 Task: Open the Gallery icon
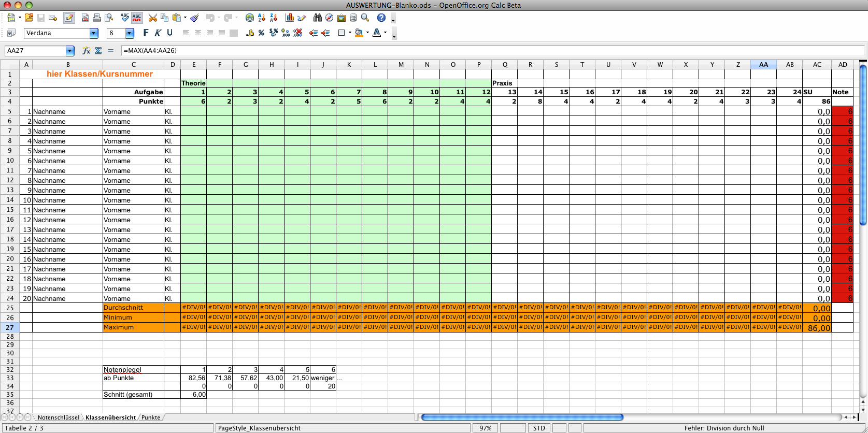coord(341,18)
